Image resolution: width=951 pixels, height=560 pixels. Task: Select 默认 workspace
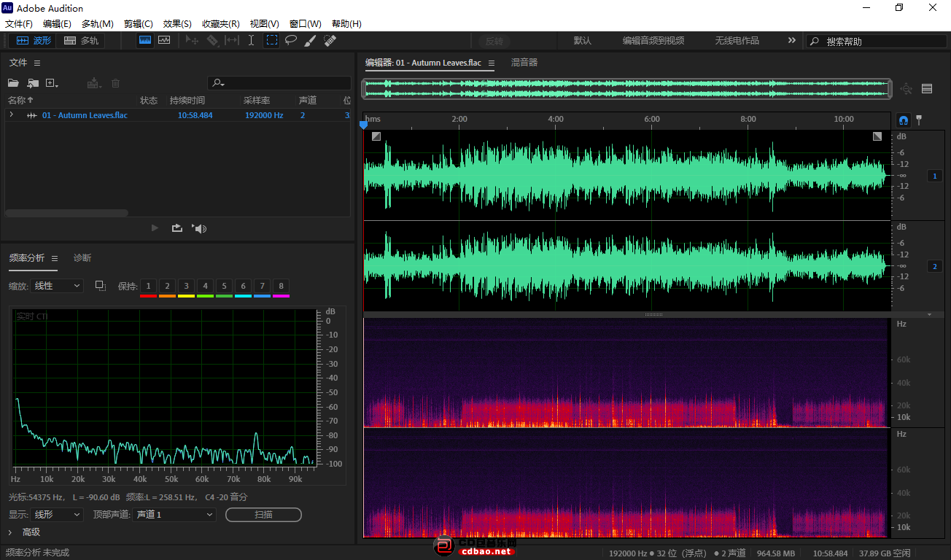click(583, 41)
